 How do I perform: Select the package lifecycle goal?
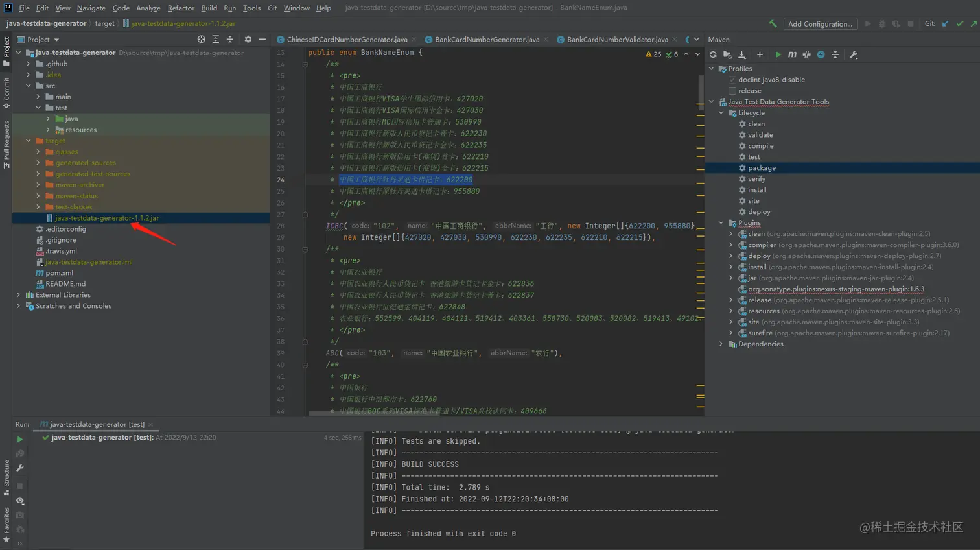(762, 168)
